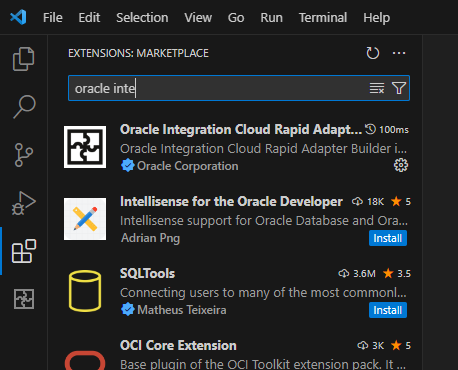The image size is (458, 370).
Task: Click the Extensions: Marketplace header
Action: point(138,53)
